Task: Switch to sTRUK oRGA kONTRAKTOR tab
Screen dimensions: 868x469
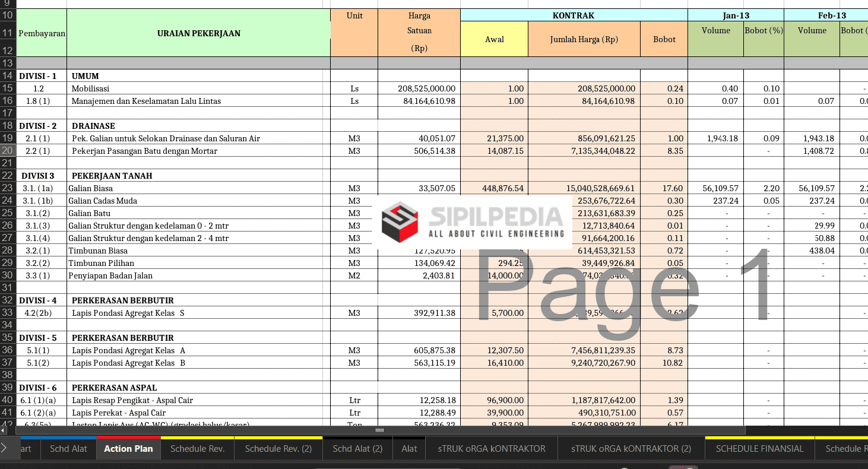Action: (492, 449)
